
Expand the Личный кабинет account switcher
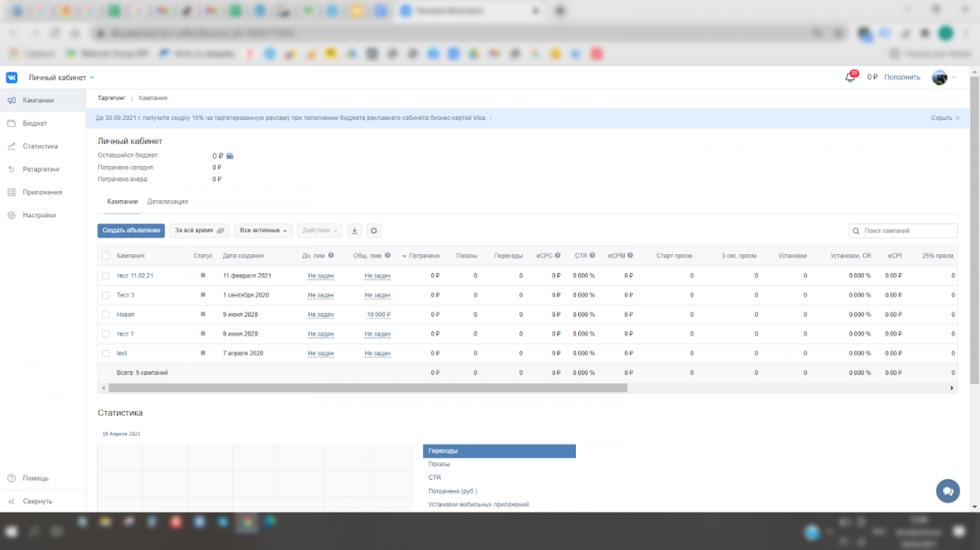click(62, 78)
